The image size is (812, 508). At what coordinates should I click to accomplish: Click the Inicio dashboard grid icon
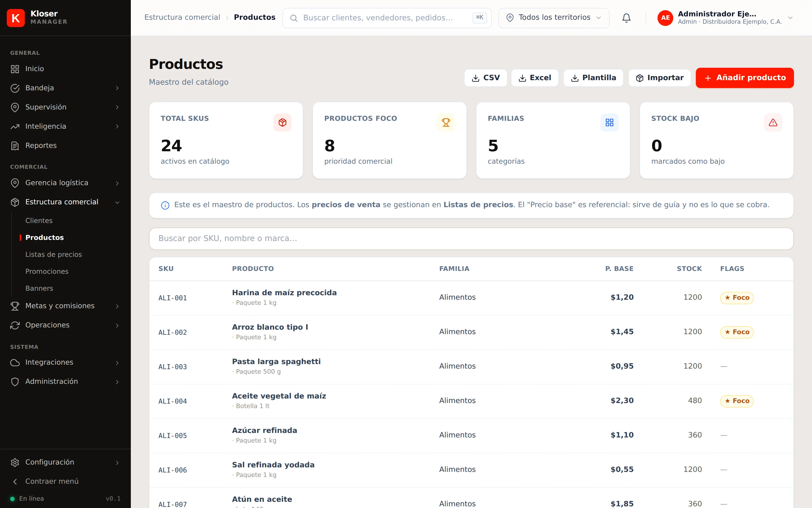(x=15, y=69)
